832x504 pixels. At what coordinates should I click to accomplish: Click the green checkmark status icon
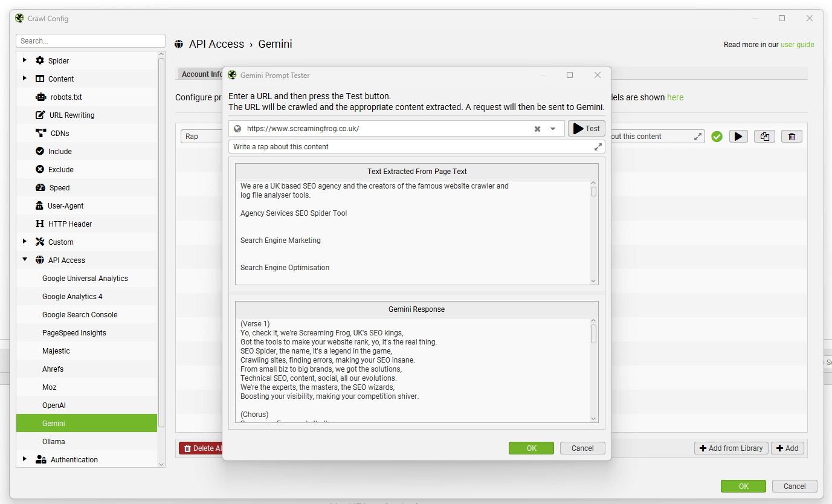[x=717, y=137]
